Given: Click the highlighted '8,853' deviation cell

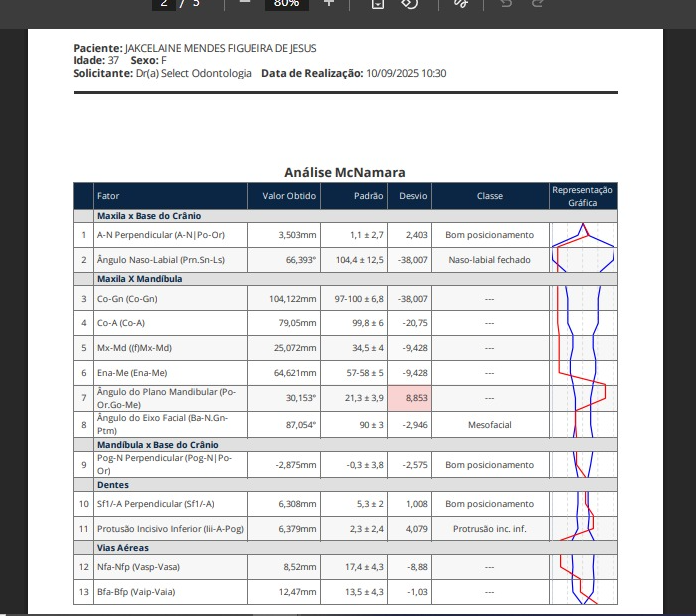Looking at the screenshot, I should pos(410,398).
